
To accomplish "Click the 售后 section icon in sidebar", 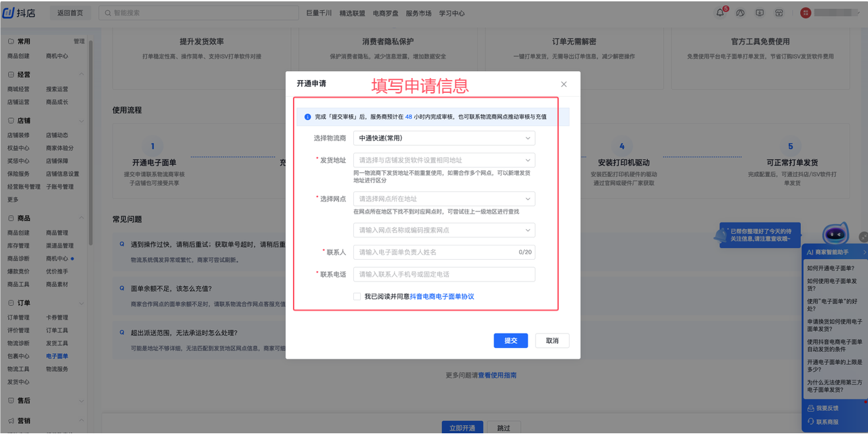I will (x=11, y=401).
